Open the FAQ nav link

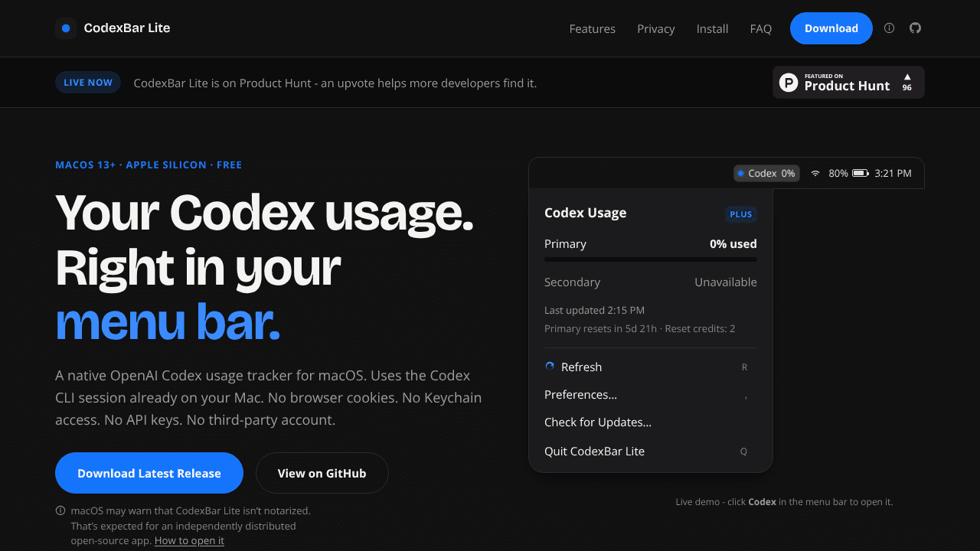click(x=761, y=29)
